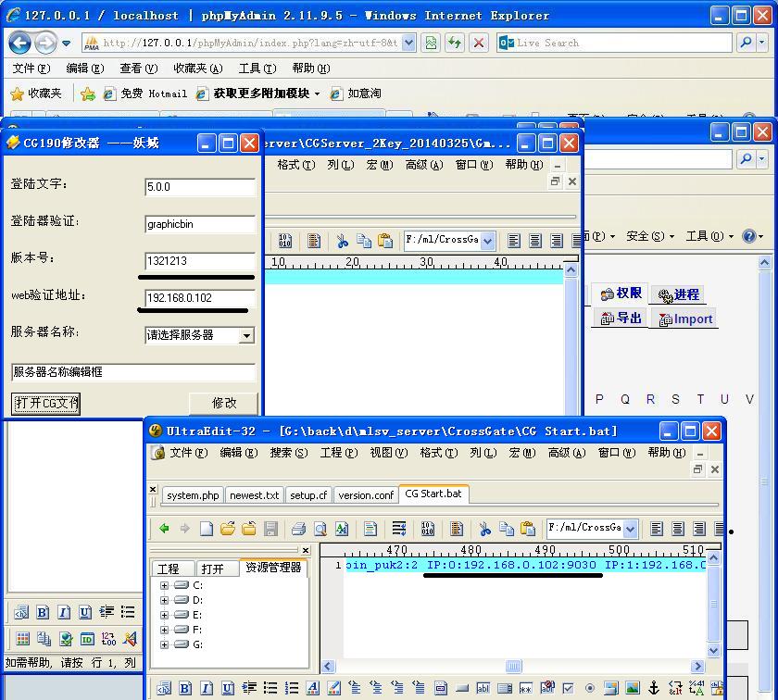
Task: Open 获取更多附加模块 favorites bar dropdown
Action: click(x=317, y=94)
